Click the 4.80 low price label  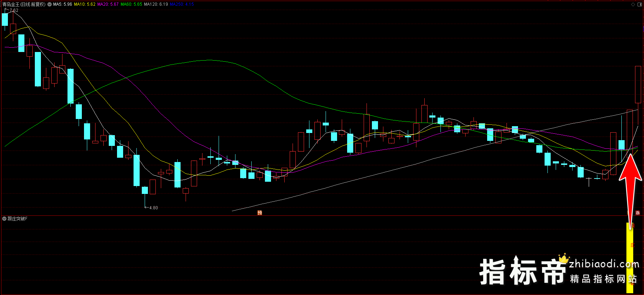154,208
